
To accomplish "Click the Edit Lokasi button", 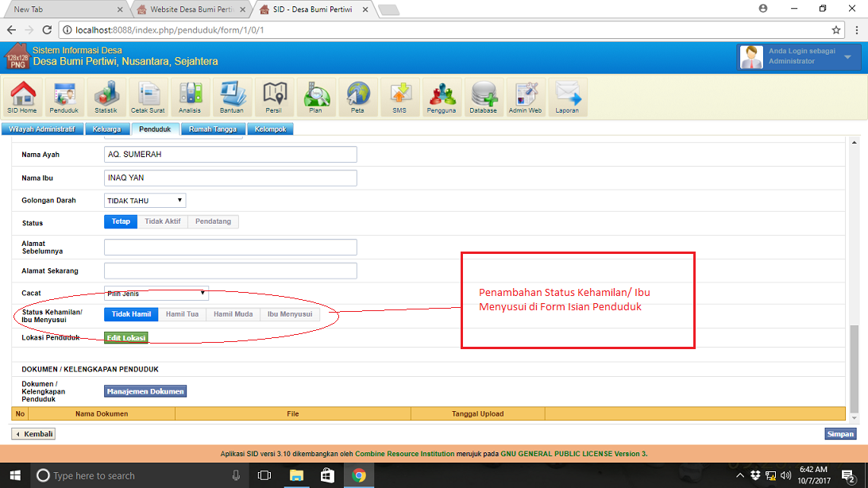I will (126, 337).
